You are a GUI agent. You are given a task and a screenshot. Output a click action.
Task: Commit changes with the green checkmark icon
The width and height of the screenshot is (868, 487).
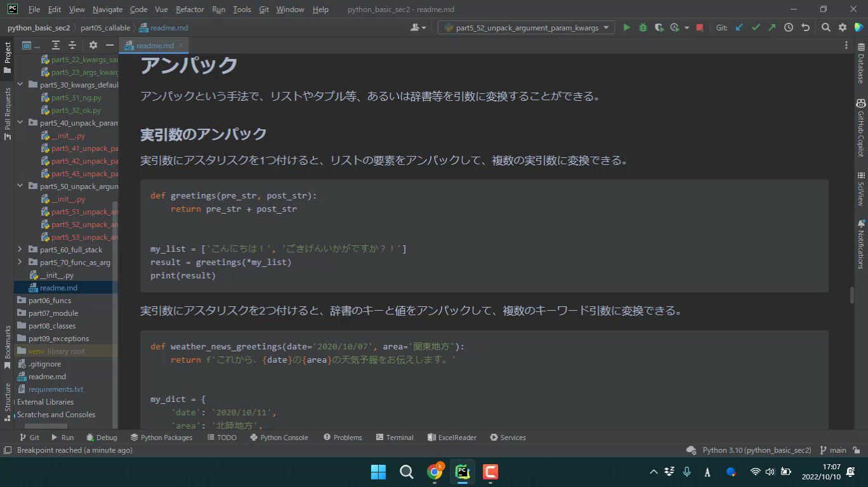point(756,28)
